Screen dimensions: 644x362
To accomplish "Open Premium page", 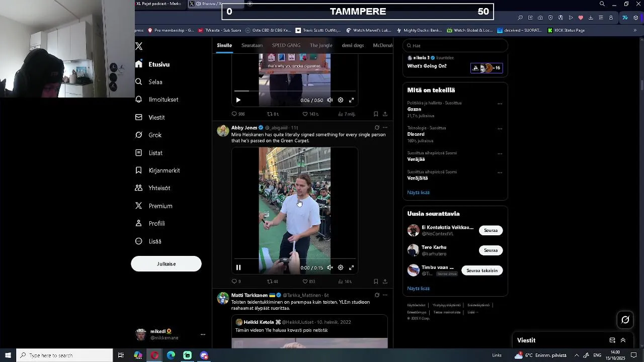I will [154, 206].
